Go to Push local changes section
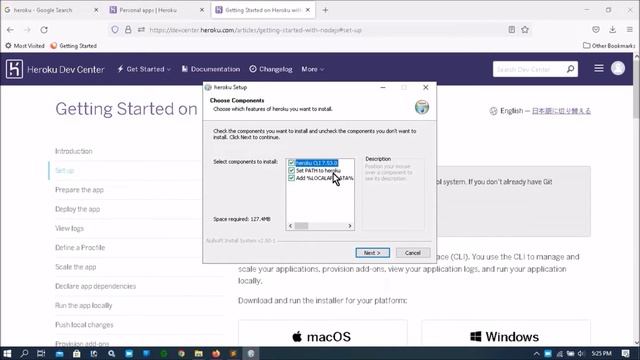640x360 pixels. coord(84,325)
